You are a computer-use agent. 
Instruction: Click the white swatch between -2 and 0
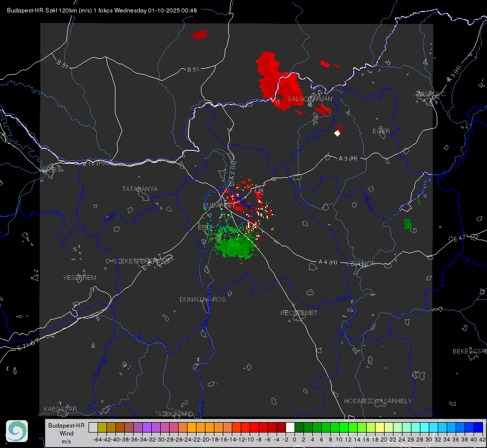coord(290,428)
